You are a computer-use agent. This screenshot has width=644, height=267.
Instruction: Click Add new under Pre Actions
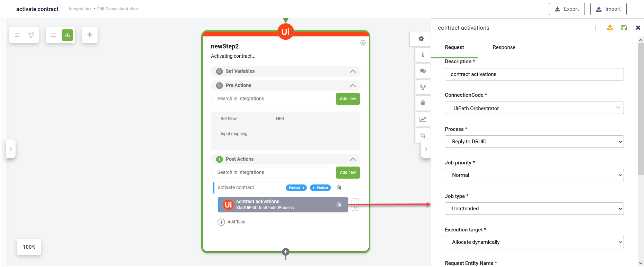348,99
